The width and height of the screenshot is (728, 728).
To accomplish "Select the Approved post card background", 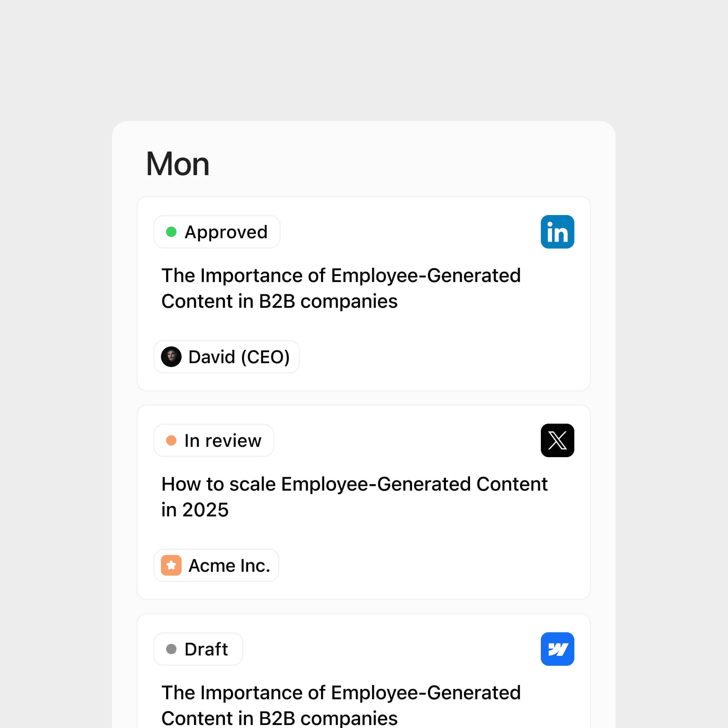I will [x=364, y=294].
